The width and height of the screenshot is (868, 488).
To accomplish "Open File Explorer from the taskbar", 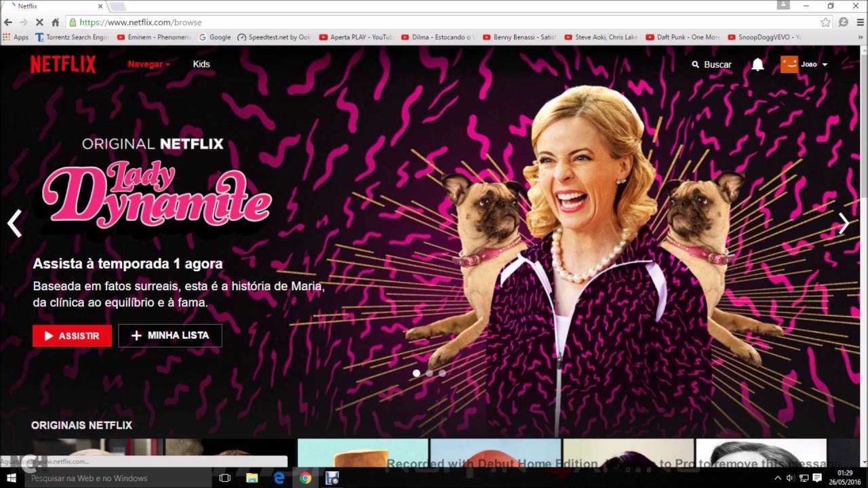I will (252, 478).
